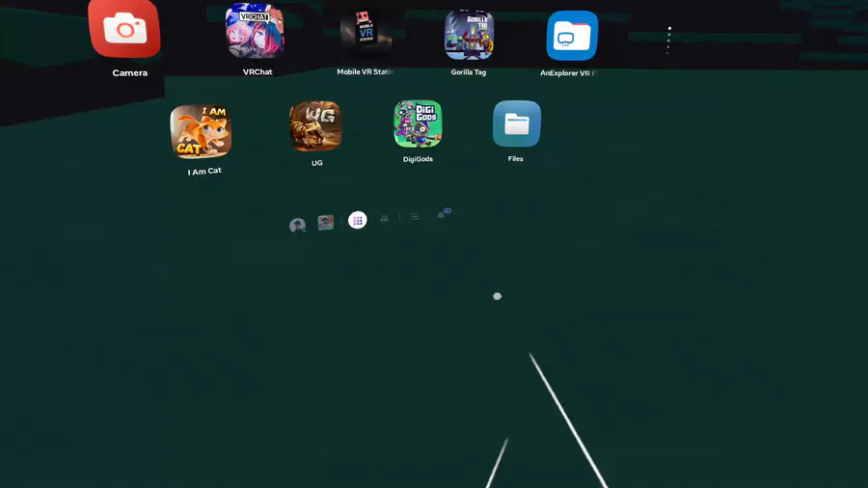Screen dimensions: 868x488
Task: Click the Files label text
Action: pyautogui.click(x=515, y=159)
